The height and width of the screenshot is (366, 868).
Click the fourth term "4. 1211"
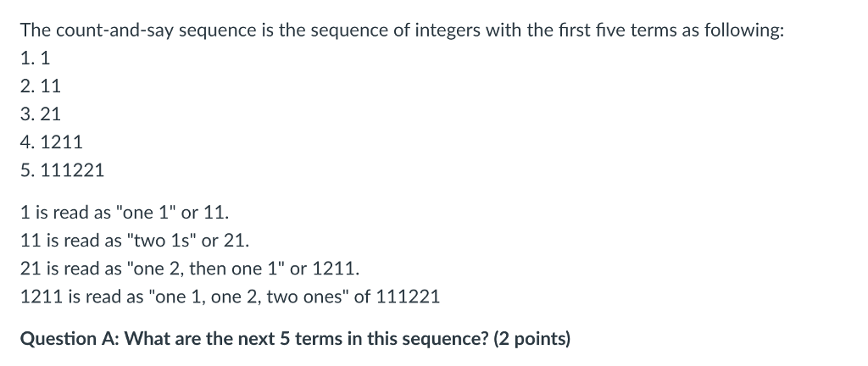pyautogui.click(x=52, y=142)
